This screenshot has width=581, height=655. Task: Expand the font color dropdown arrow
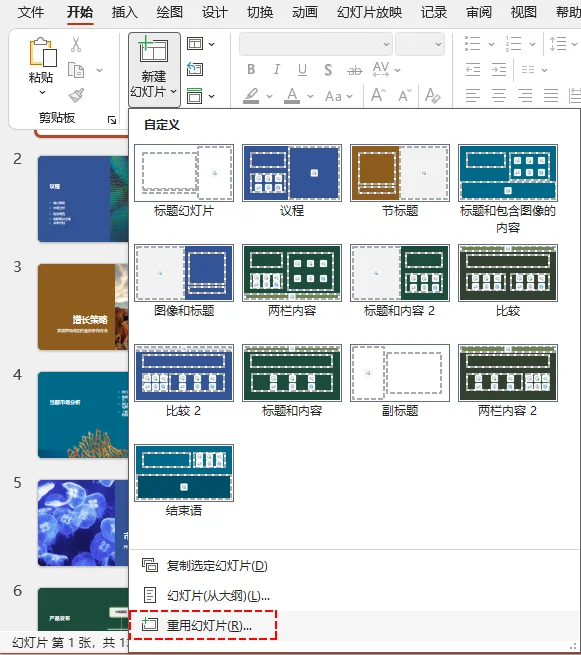coord(310,96)
